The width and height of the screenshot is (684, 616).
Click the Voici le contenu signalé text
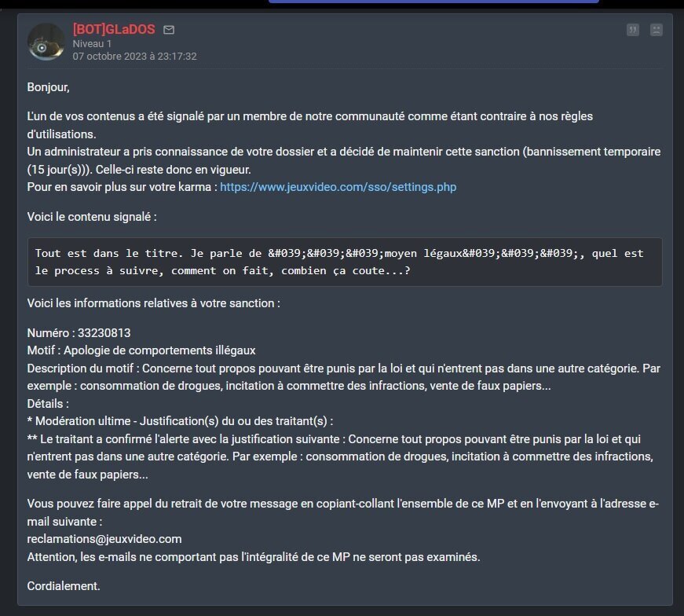pos(92,217)
